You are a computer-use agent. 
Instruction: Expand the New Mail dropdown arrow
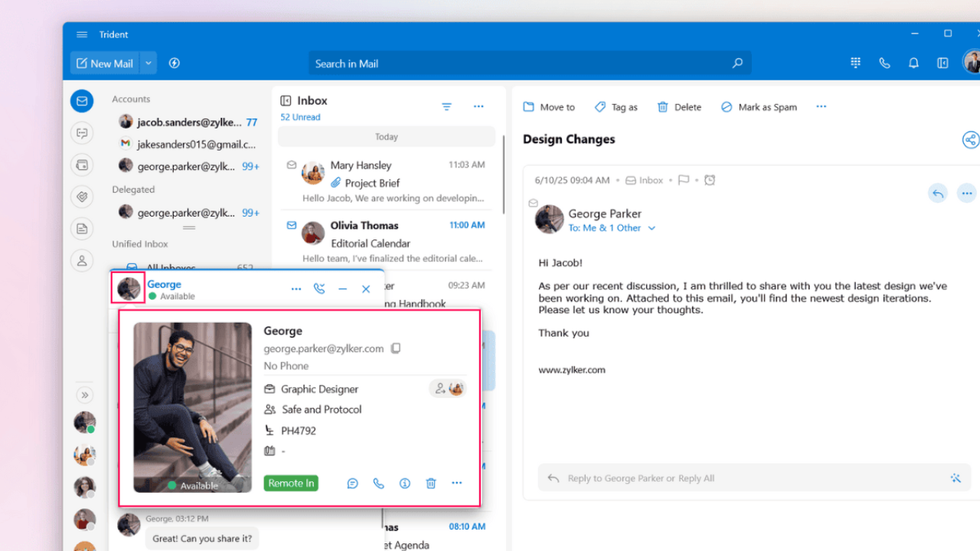149,64
